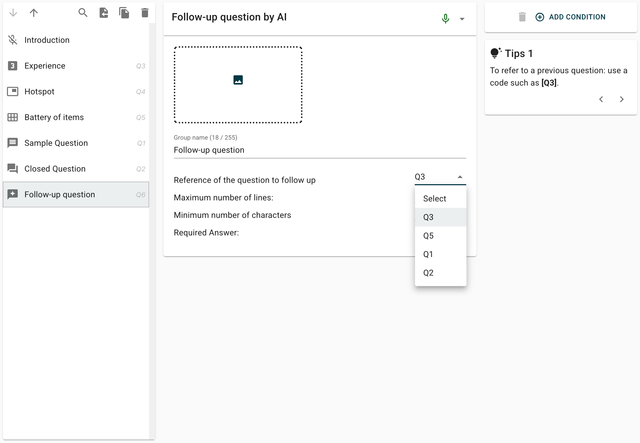The width and height of the screenshot is (640, 443).
Task: Pick the Select option in dropdown
Action: (435, 199)
